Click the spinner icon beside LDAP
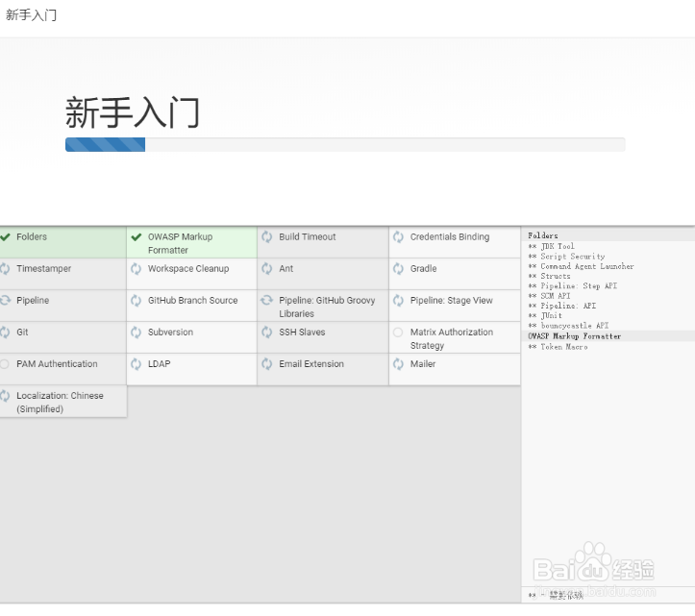The height and width of the screenshot is (616, 695). tap(137, 364)
